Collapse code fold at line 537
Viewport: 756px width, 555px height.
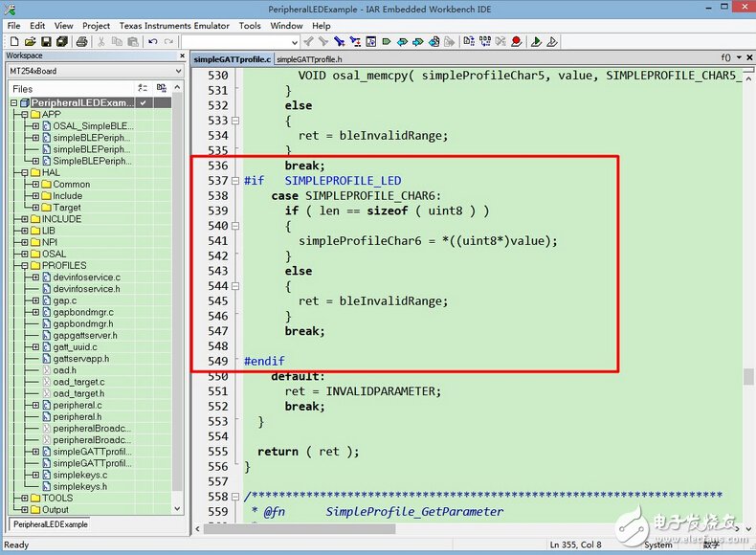[235, 181]
